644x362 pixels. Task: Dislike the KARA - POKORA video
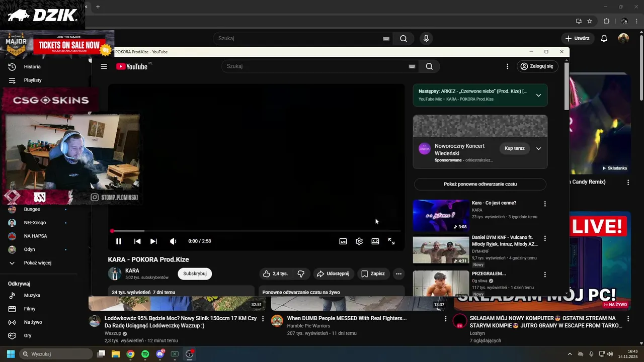301,274
